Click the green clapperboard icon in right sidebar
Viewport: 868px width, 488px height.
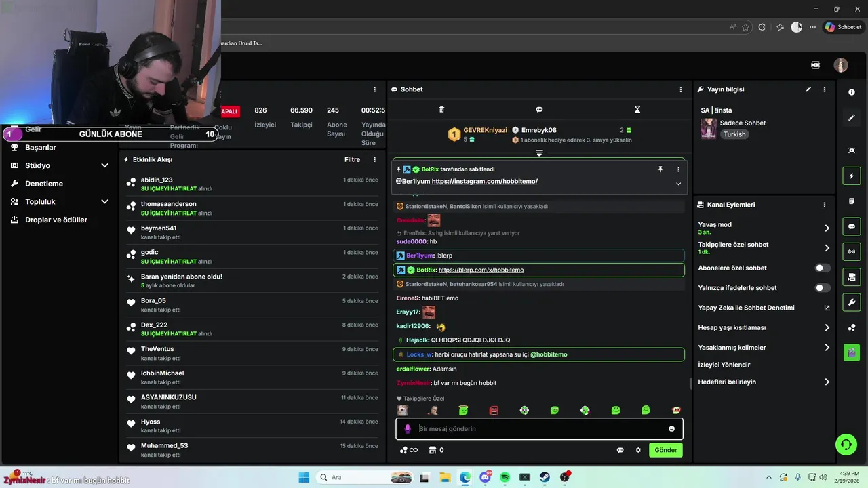(x=852, y=352)
